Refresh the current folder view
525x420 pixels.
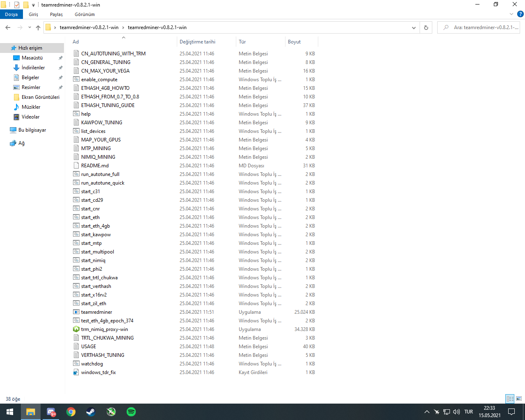point(426,27)
